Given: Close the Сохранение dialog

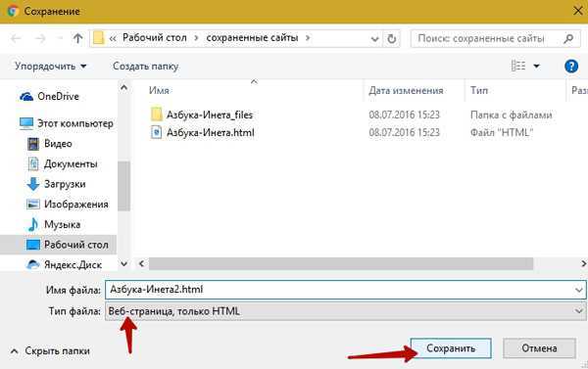Looking at the screenshot, I should (x=578, y=11).
